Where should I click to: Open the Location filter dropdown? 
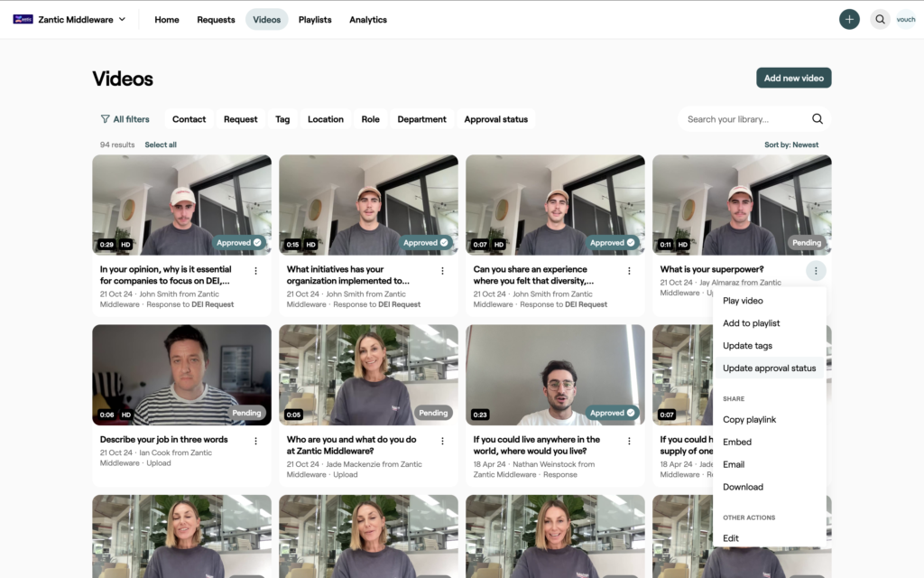[x=325, y=119]
